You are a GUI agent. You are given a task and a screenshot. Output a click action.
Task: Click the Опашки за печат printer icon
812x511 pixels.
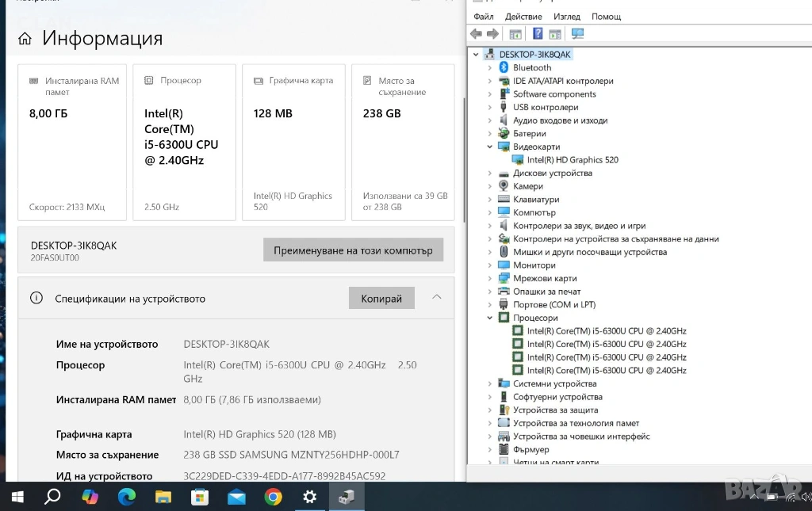(504, 292)
